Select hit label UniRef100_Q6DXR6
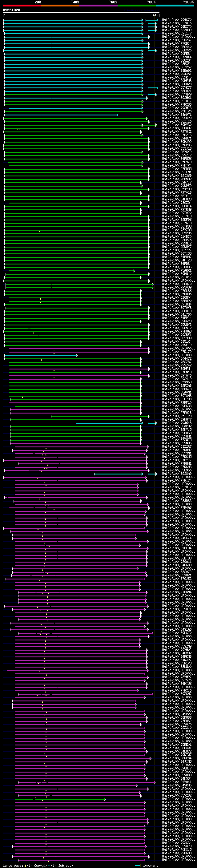Image resolution: width=197 pixels, height=868 pixels. tap(177, 50)
